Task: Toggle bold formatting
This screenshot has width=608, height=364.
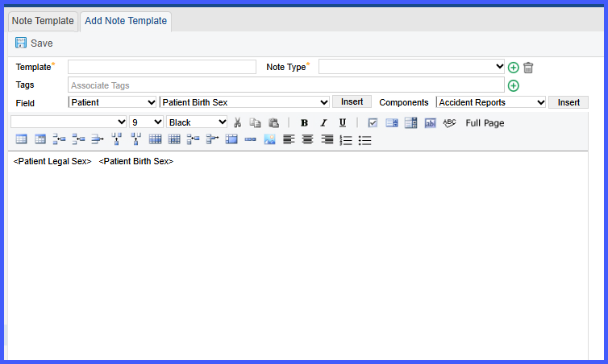Action: tap(304, 122)
